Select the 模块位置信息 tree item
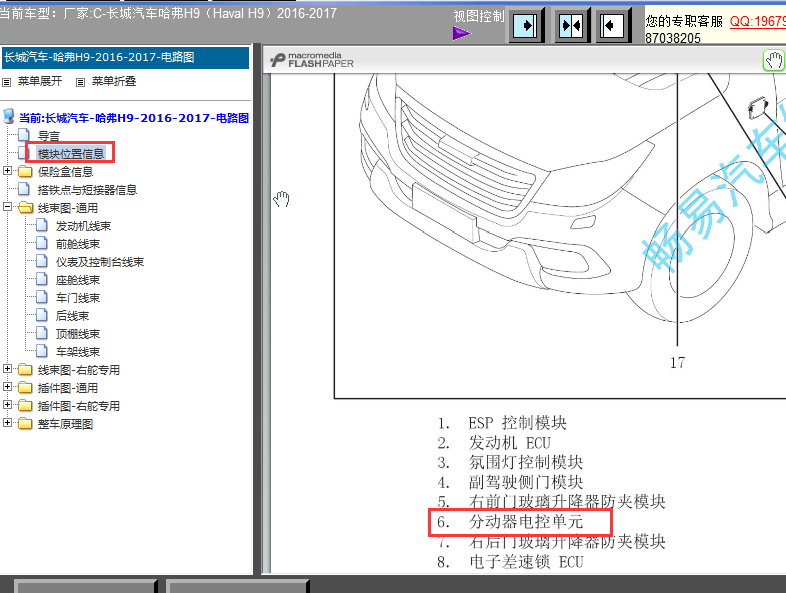 [71, 154]
